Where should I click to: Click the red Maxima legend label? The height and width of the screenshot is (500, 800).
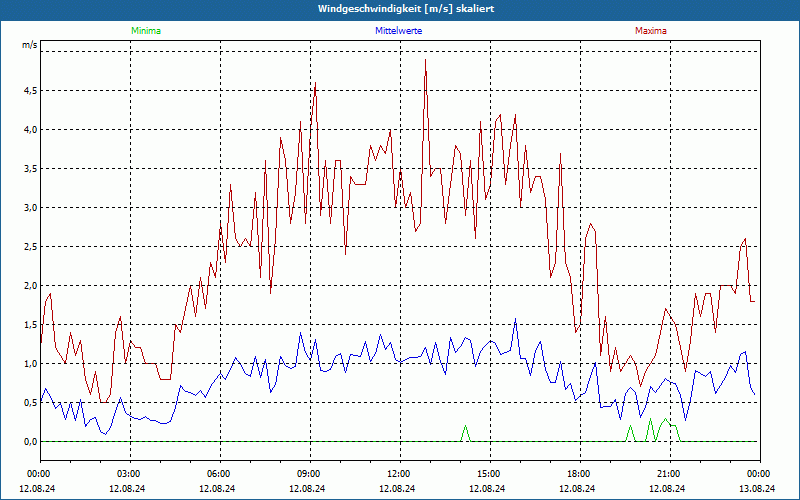click(651, 31)
